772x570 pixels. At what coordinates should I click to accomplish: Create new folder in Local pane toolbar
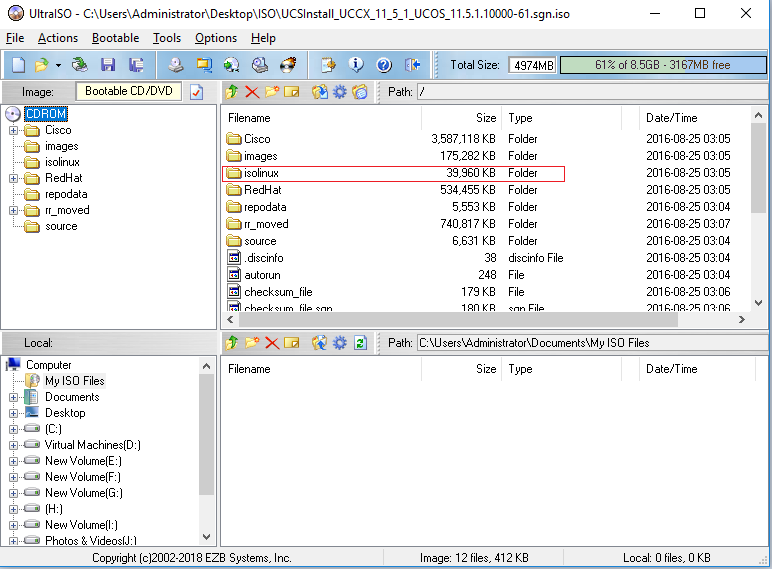[252, 343]
